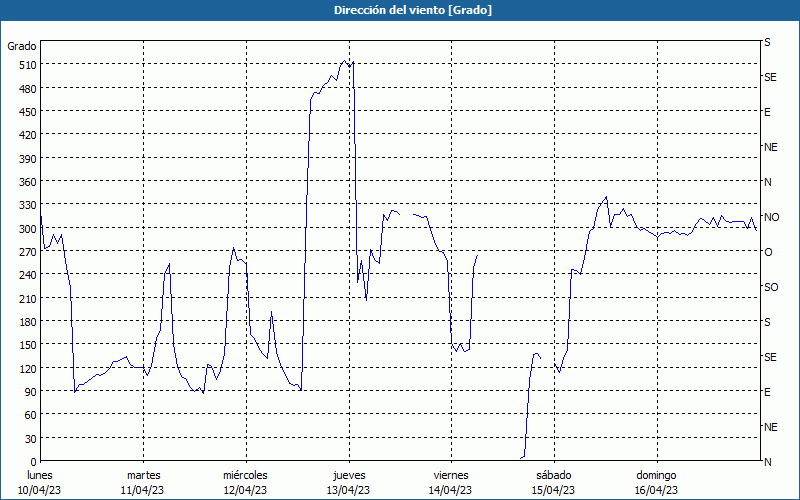
Task: Pick the 330 tick label
Action: 28,205
